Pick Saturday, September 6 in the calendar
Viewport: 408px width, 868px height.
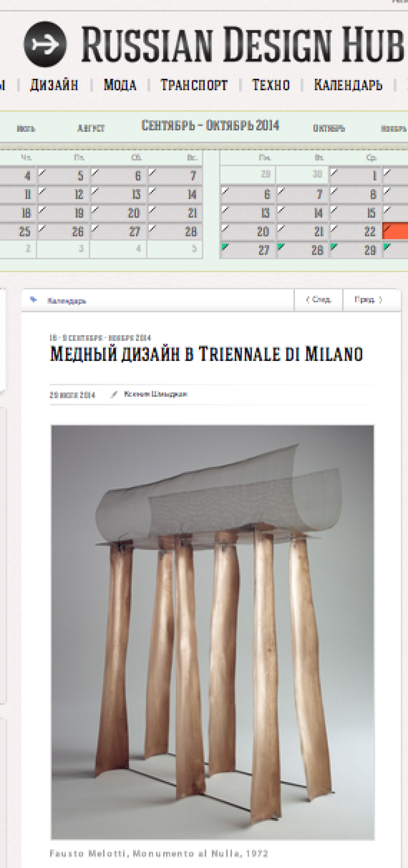pyautogui.click(x=118, y=176)
